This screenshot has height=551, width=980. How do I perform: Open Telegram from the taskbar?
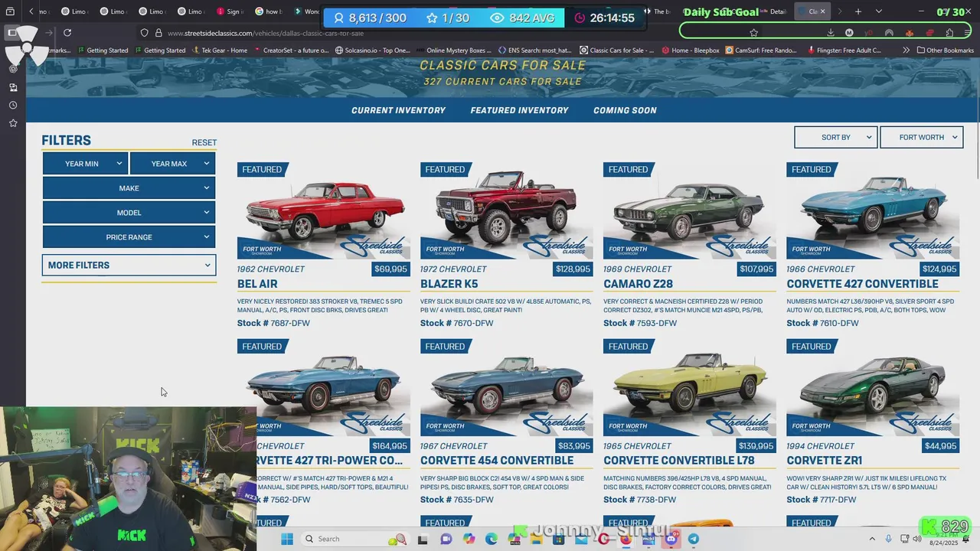pyautogui.click(x=694, y=539)
